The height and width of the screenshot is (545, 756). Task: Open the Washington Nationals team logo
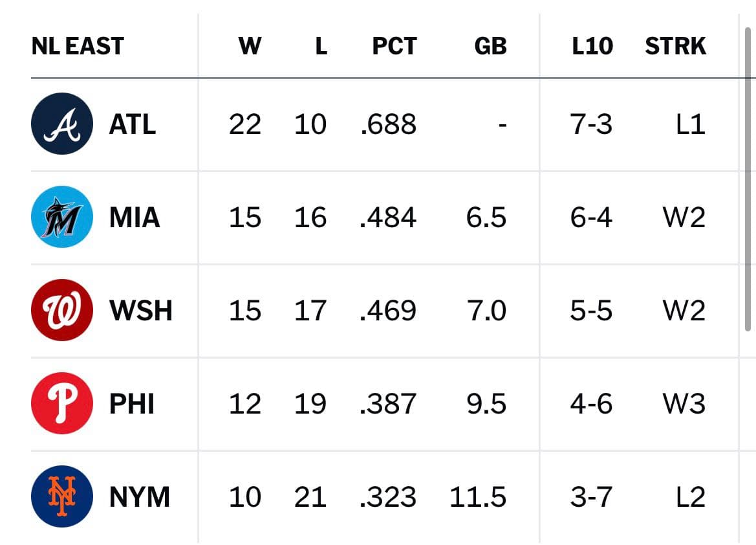tap(61, 310)
